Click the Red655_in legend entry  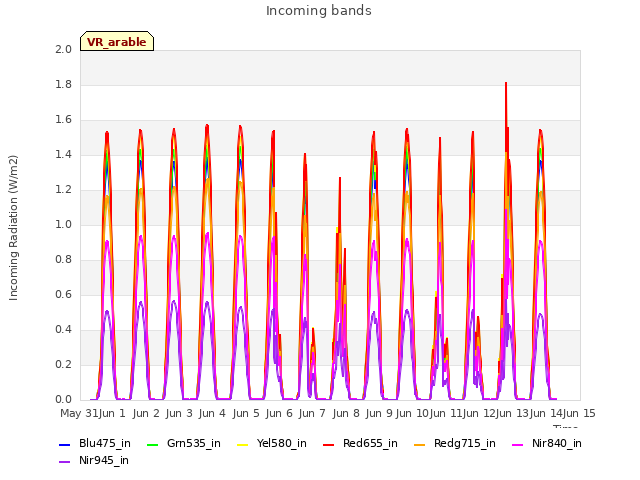(360, 443)
